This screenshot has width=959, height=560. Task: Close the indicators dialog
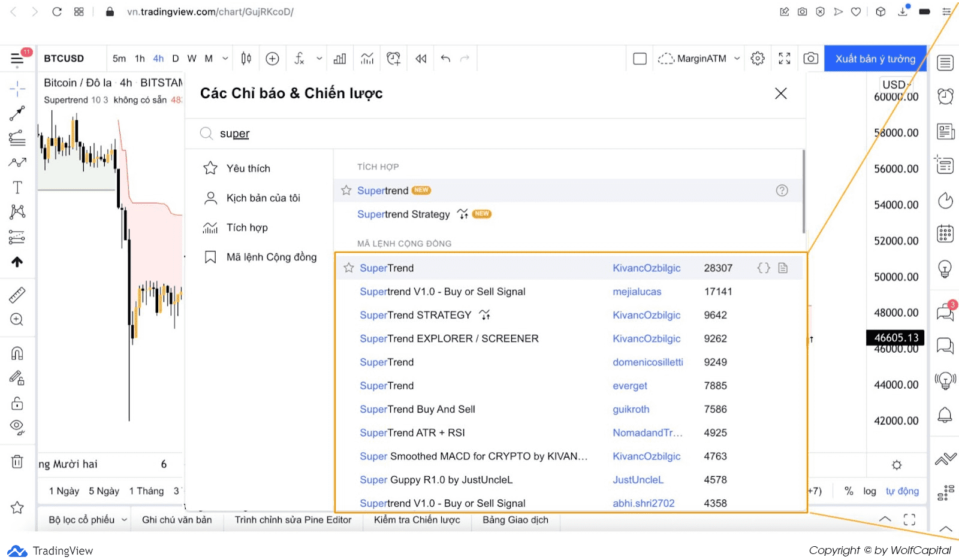[x=780, y=93]
